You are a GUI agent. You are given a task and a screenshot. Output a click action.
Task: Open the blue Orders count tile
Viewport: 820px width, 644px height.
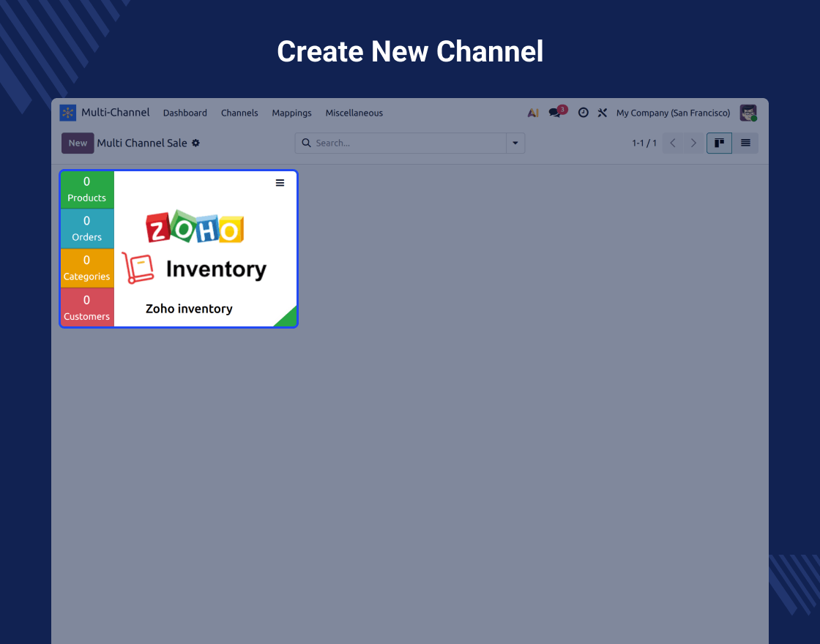pos(87,229)
